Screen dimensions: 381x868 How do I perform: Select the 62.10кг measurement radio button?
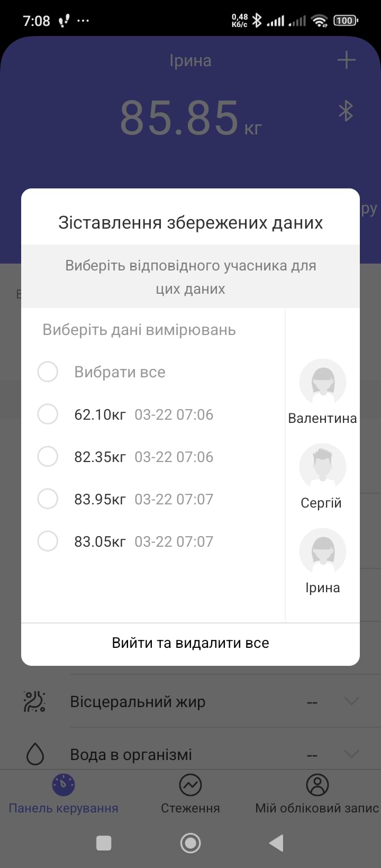48,414
